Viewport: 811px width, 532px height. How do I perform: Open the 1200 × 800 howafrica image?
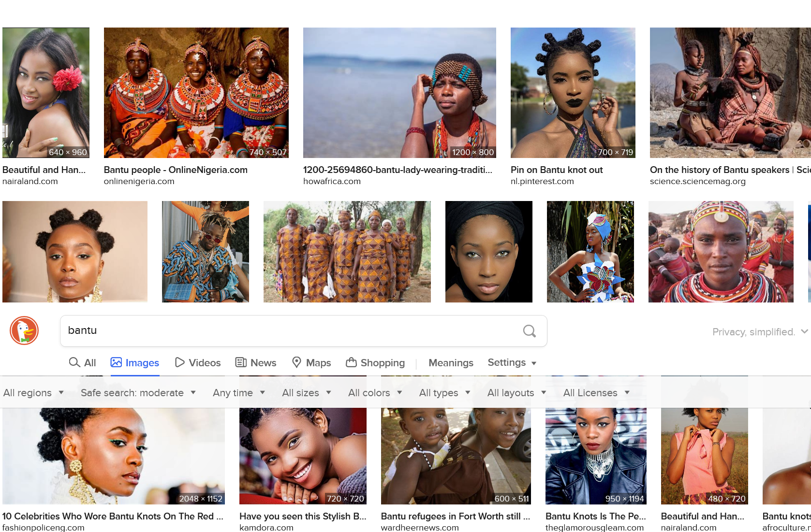[x=399, y=93]
